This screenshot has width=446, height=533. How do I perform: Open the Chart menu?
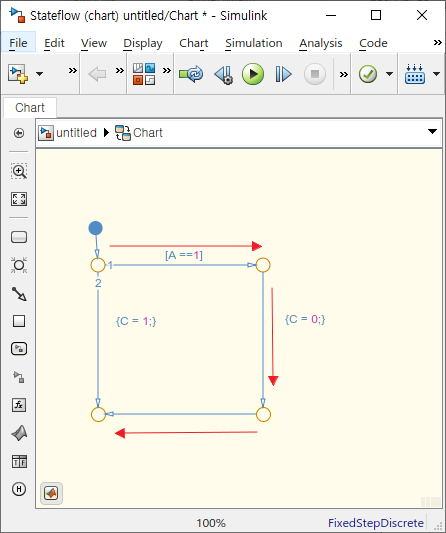(193, 43)
